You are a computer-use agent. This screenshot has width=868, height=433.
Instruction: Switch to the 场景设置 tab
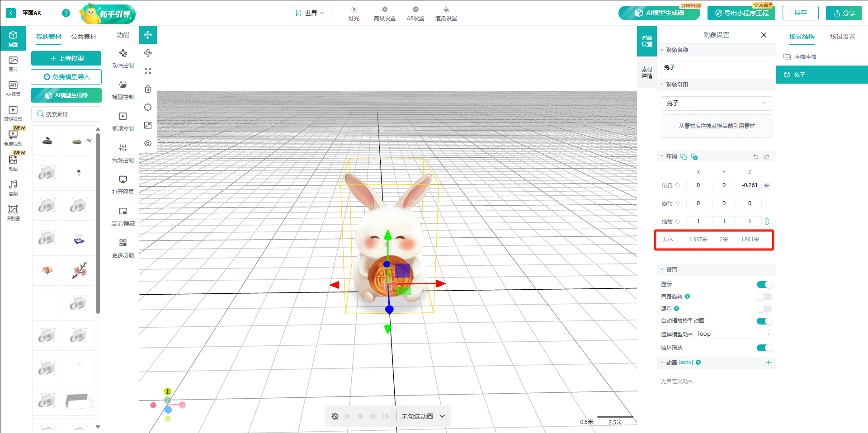842,37
